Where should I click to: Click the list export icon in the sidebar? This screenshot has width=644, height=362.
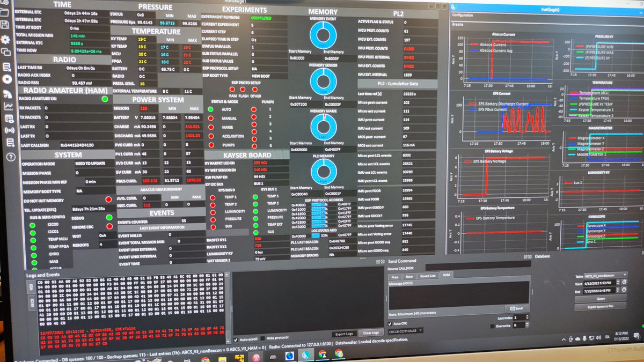(x=10, y=143)
